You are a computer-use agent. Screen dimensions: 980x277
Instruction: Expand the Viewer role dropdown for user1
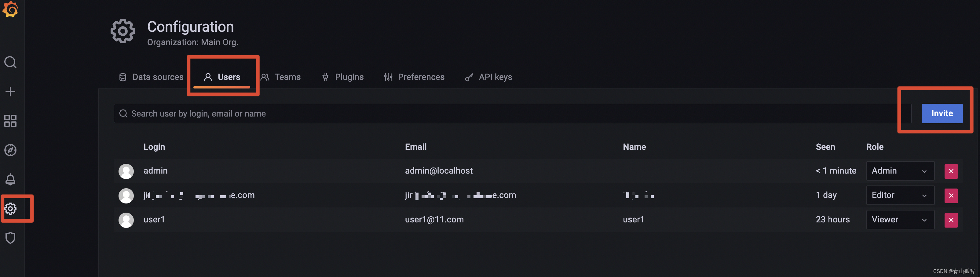[900, 220]
